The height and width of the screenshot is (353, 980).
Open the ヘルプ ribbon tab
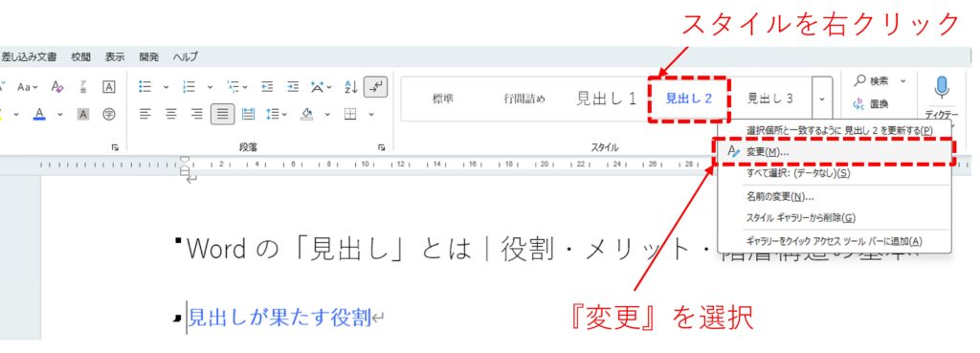pyautogui.click(x=185, y=56)
